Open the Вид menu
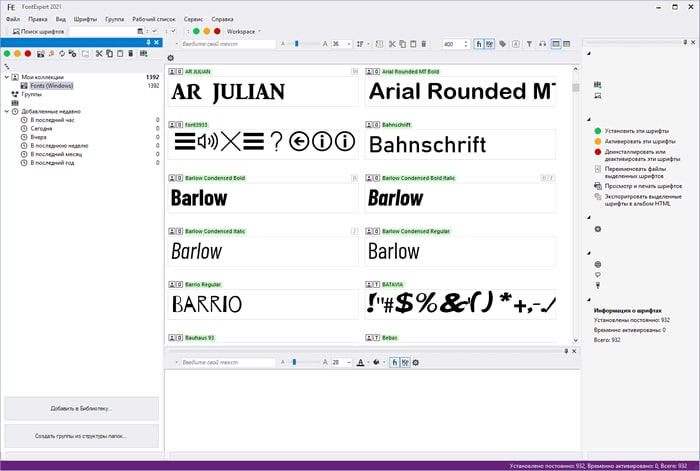This screenshot has width=700, height=471. point(61,19)
